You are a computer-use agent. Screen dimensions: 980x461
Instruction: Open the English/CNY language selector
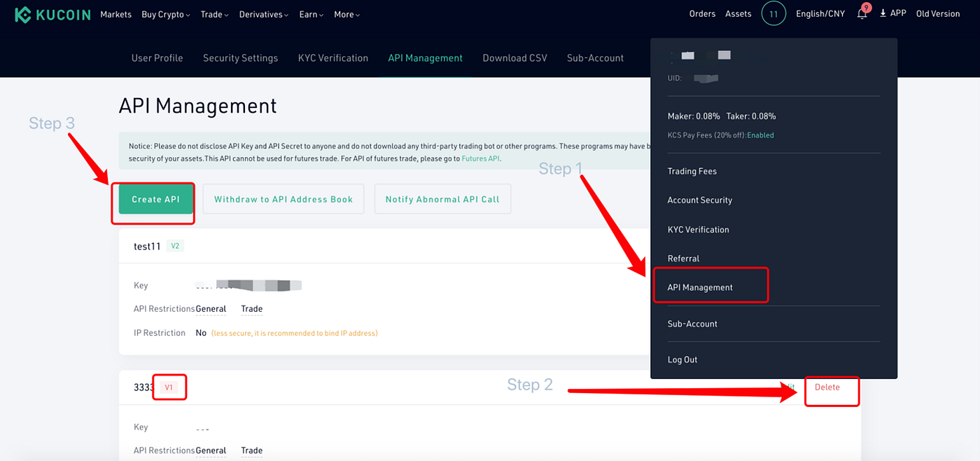[820, 13]
